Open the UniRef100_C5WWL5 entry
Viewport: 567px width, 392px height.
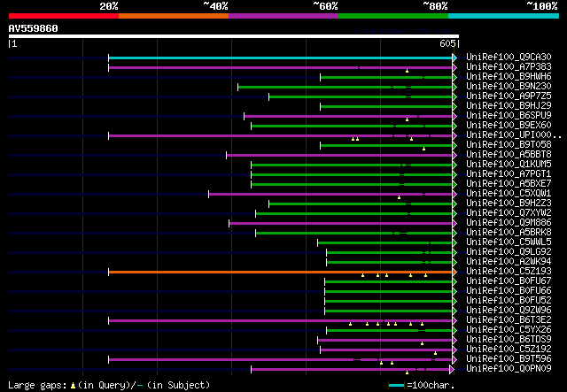tap(509, 242)
